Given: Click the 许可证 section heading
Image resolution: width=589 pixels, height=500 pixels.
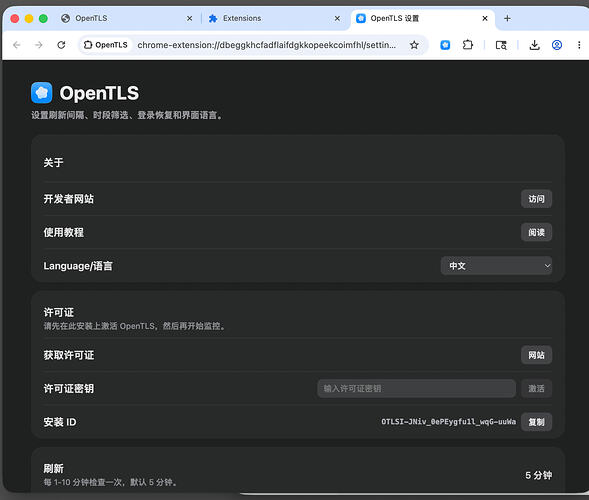Looking at the screenshot, I should pyautogui.click(x=58, y=312).
